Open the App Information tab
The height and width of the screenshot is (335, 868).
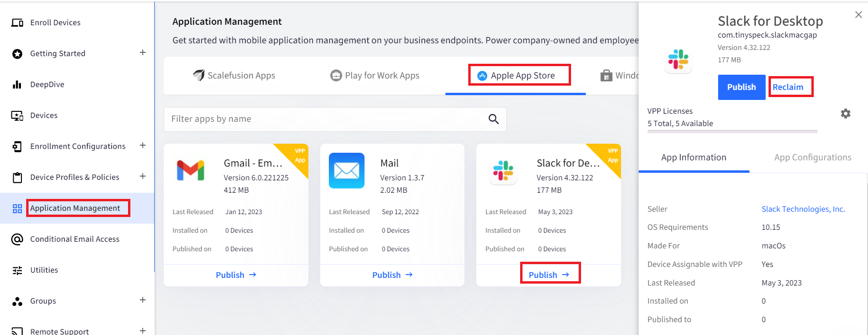pos(693,158)
